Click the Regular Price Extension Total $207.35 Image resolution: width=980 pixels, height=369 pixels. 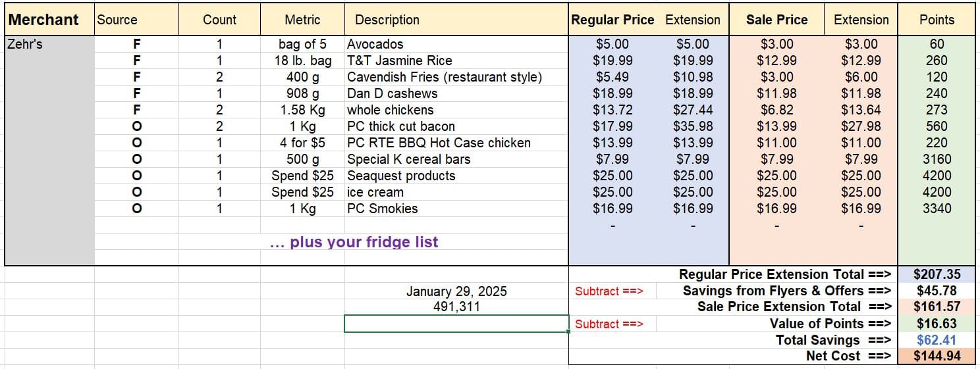937,274
